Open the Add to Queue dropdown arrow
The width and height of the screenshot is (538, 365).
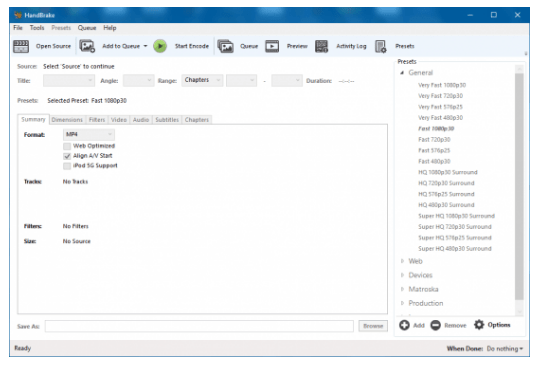pyautogui.click(x=145, y=46)
